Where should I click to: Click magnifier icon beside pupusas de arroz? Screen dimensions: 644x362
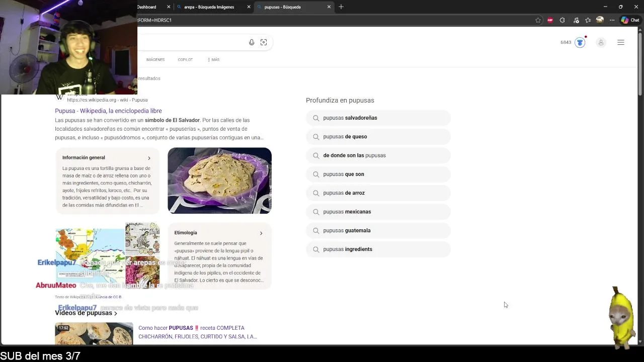(x=316, y=193)
